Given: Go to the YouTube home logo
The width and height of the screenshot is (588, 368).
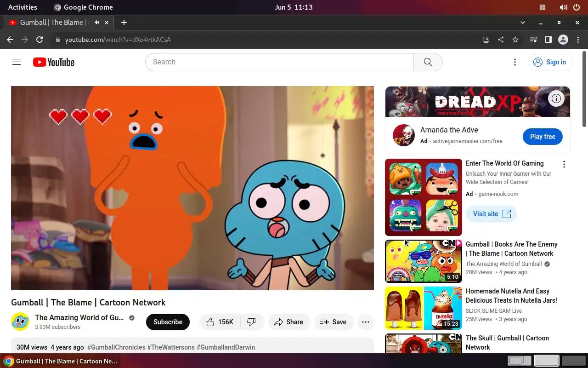Looking at the screenshot, I should coord(54,62).
